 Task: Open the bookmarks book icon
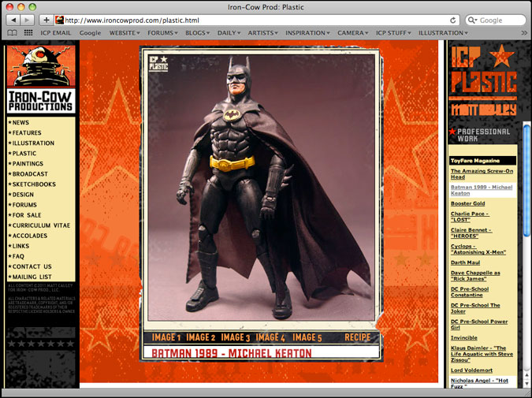(x=12, y=33)
